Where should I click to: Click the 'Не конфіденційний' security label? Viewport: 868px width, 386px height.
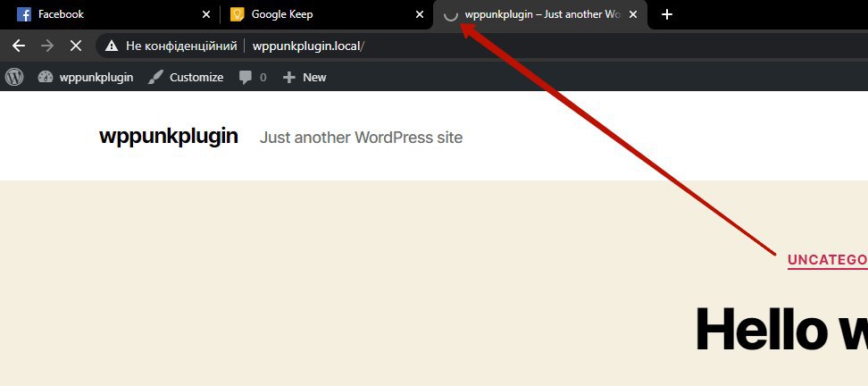pos(181,46)
